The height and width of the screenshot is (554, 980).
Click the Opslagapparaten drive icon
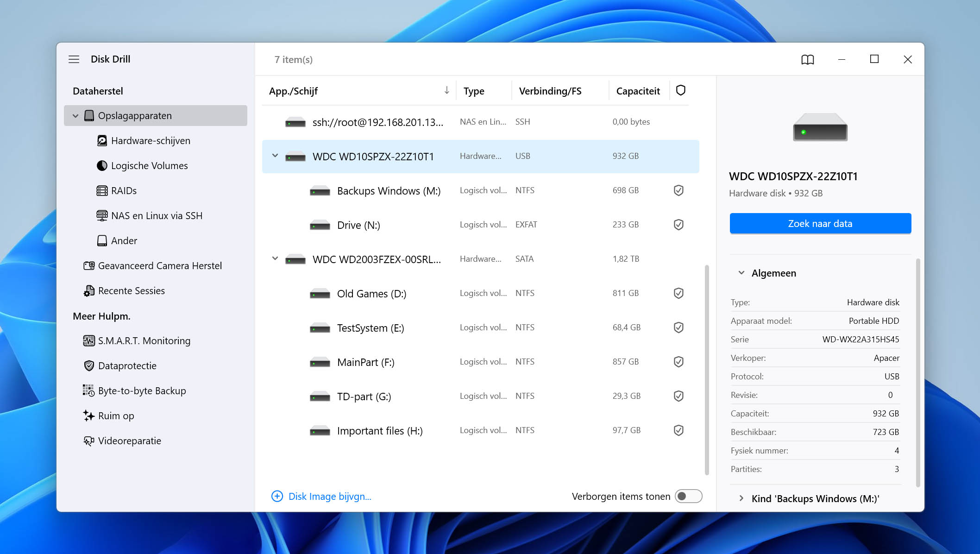tap(89, 116)
